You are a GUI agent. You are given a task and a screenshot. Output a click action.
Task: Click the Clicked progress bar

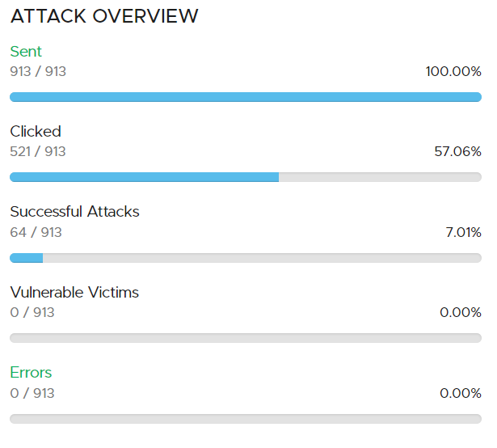click(x=246, y=177)
